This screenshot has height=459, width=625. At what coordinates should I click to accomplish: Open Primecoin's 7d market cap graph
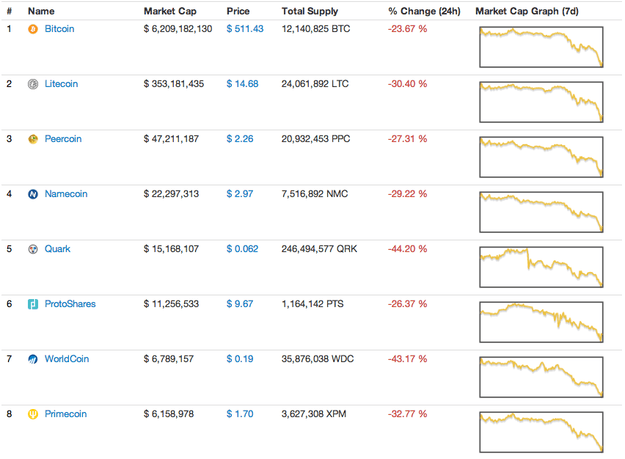[541, 432]
